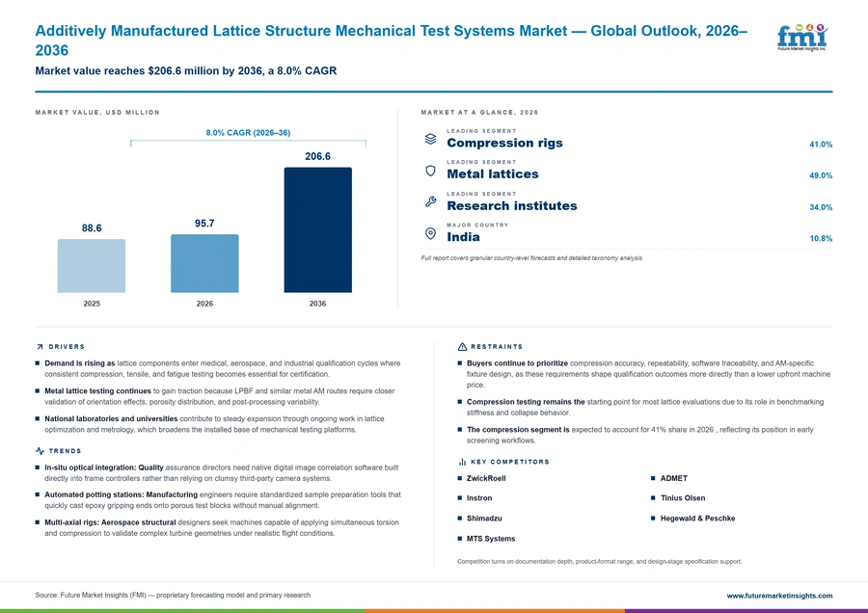Open the www.futuremarketinsights.com link
The width and height of the screenshot is (868, 613).
tap(779, 596)
